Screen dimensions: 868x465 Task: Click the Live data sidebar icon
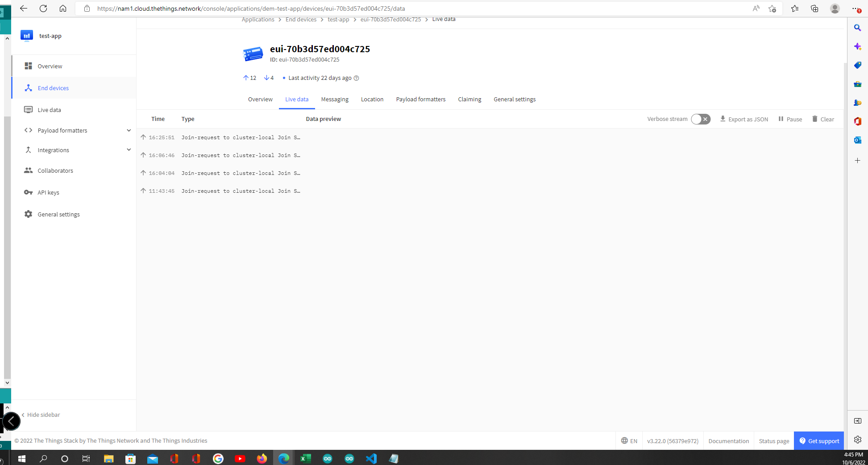tap(28, 110)
